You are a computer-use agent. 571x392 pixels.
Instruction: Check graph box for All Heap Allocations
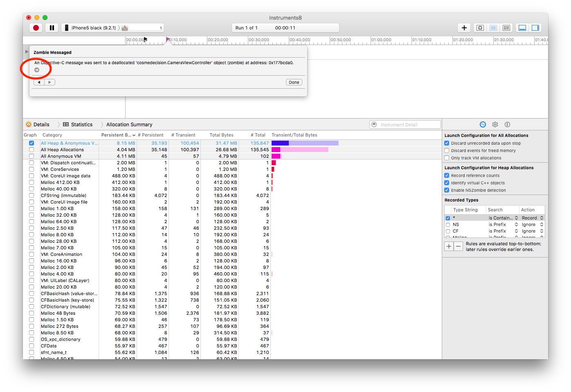[x=31, y=150]
